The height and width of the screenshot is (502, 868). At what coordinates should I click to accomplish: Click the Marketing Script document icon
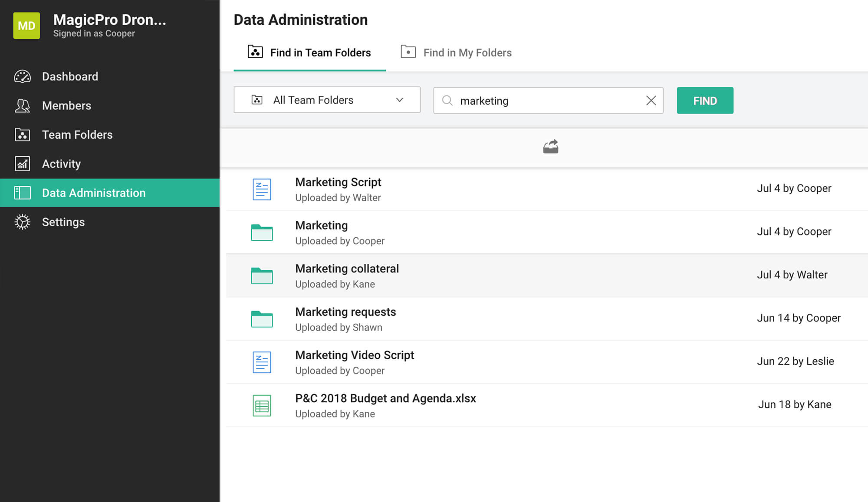[262, 189]
